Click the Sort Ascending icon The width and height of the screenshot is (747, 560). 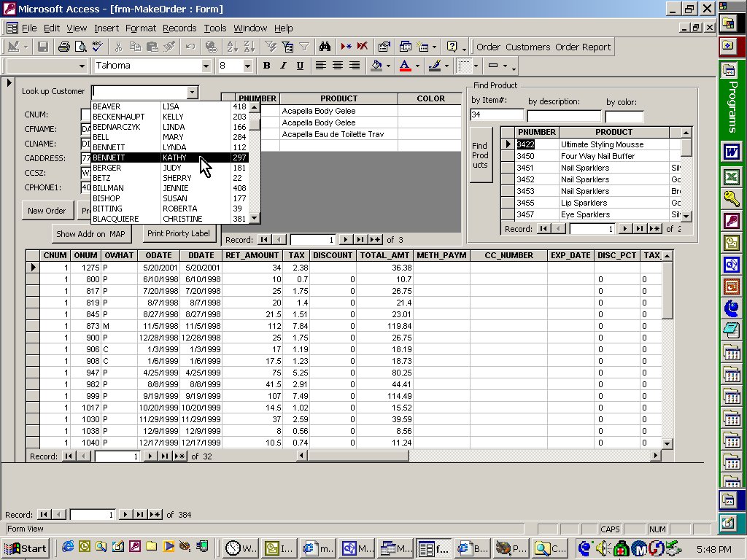233,47
